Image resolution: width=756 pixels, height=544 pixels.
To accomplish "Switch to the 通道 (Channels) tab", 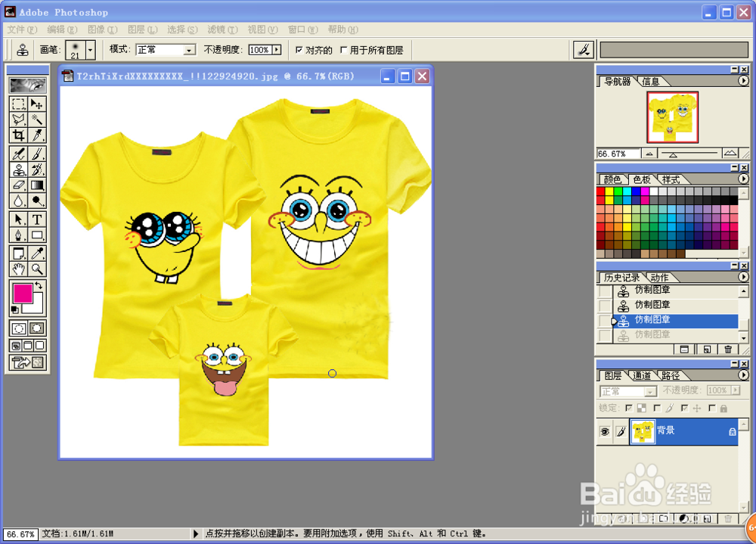I will [642, 375].
